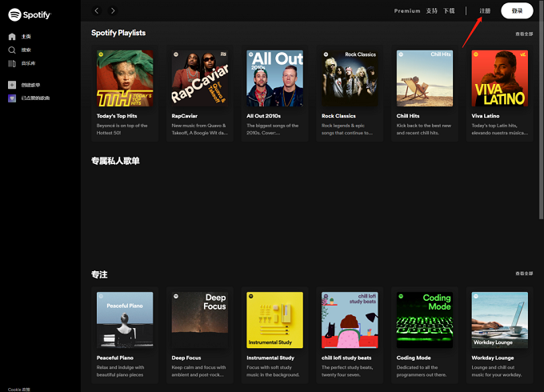Open the Viva Latino cover art

pos(499,78)
